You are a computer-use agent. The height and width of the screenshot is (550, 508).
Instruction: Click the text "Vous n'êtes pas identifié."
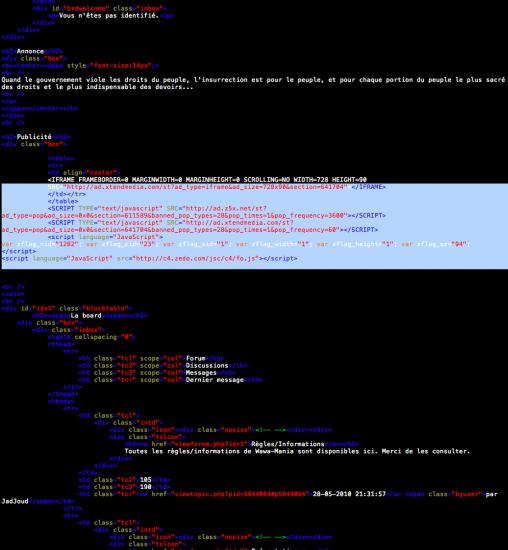pyautogui.click(x=109, y=15)
